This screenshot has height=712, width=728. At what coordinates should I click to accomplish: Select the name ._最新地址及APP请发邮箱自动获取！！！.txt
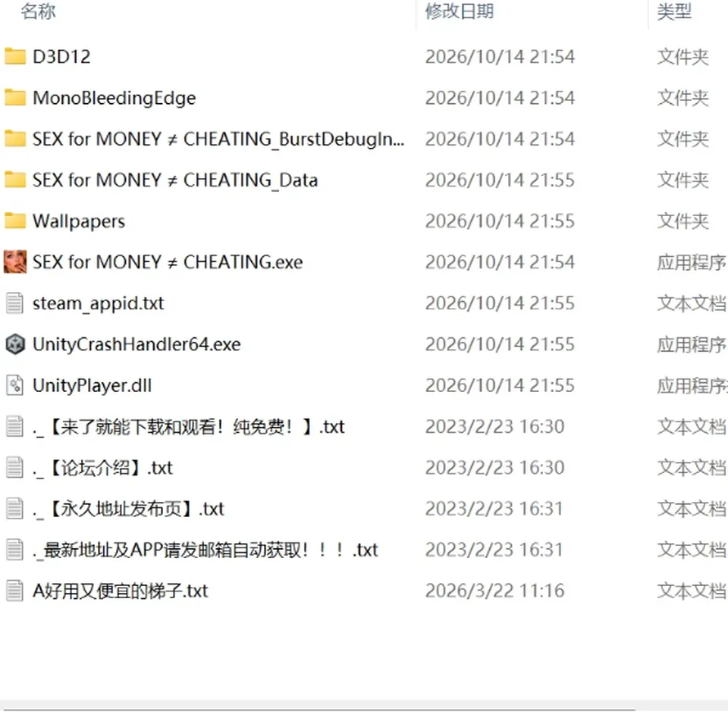point(206,550)
